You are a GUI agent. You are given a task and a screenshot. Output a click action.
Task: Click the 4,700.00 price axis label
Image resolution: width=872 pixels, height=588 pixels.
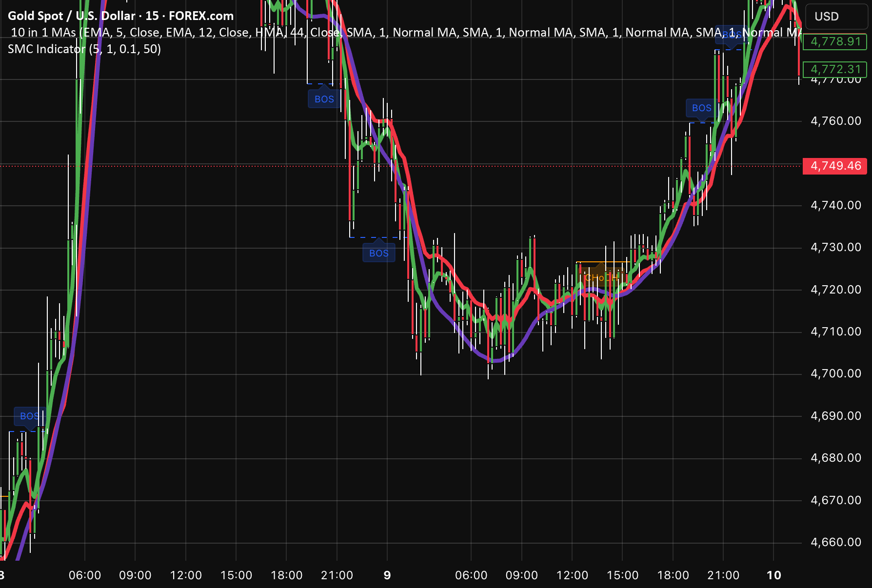coord(836,373)
